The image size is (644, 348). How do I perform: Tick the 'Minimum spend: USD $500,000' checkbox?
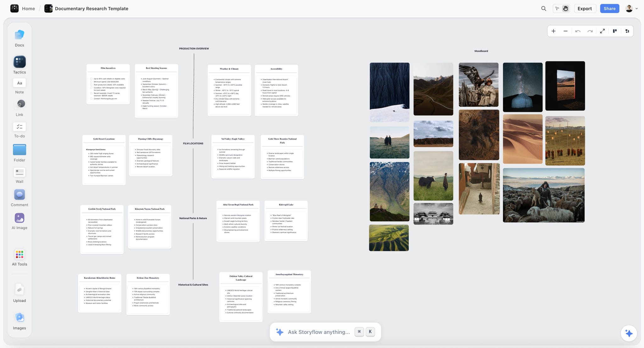coord(92,82)
